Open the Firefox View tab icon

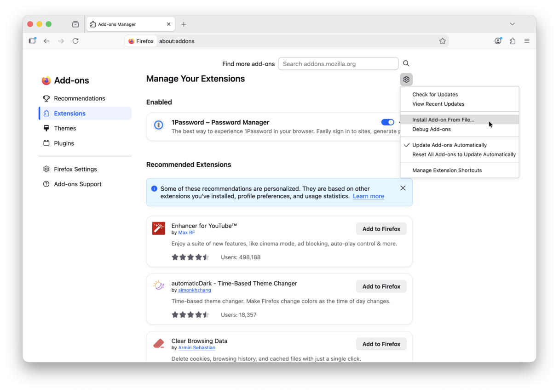pyautogui.click(x=75, y=24)
